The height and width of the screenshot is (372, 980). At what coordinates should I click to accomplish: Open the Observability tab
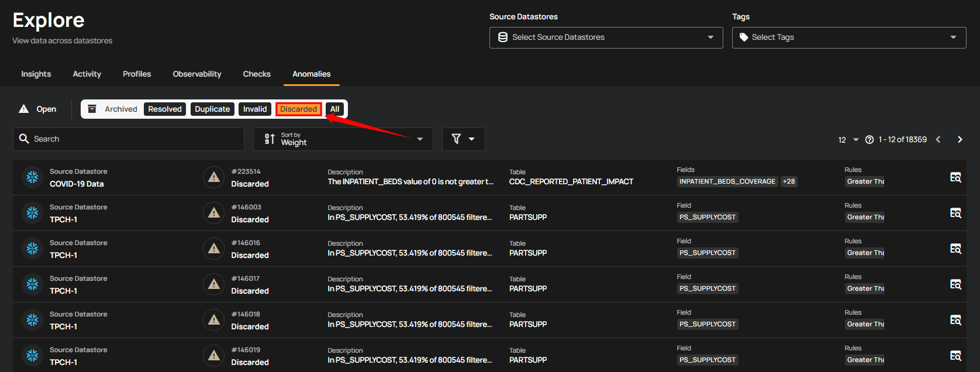pyautogui.click(x=197, y=74)
